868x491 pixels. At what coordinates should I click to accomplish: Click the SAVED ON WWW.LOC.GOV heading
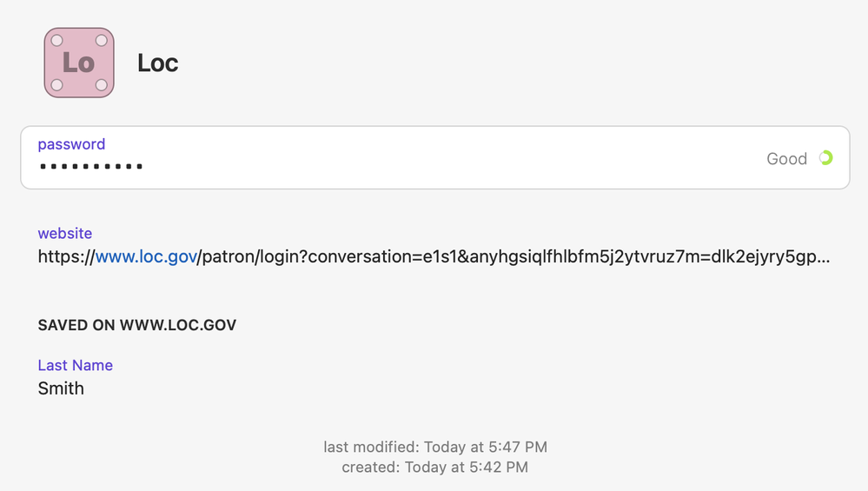click(137, 325)
